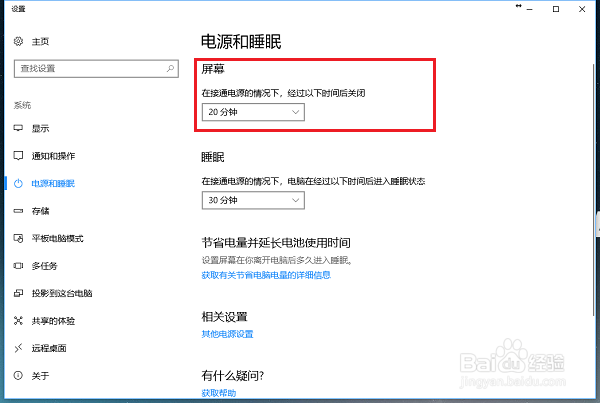Open 平板电脑模式 settings

click(x=57, y=238)
